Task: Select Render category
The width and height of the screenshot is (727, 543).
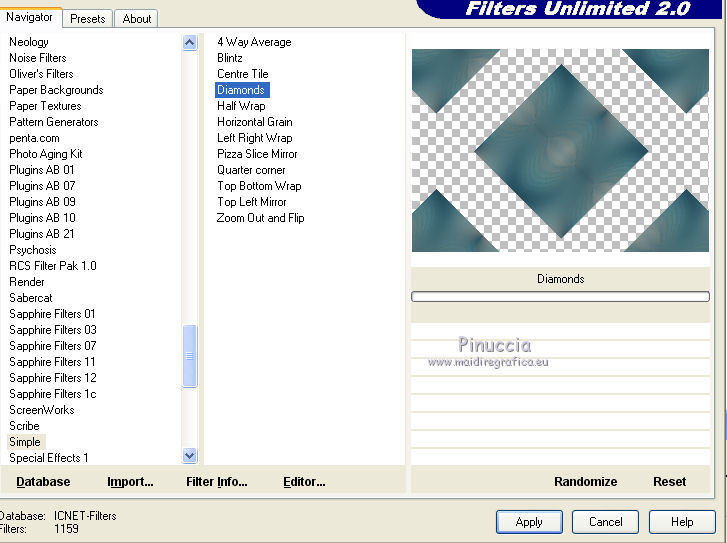Action: pyautogui.click(x=27, y=282)
